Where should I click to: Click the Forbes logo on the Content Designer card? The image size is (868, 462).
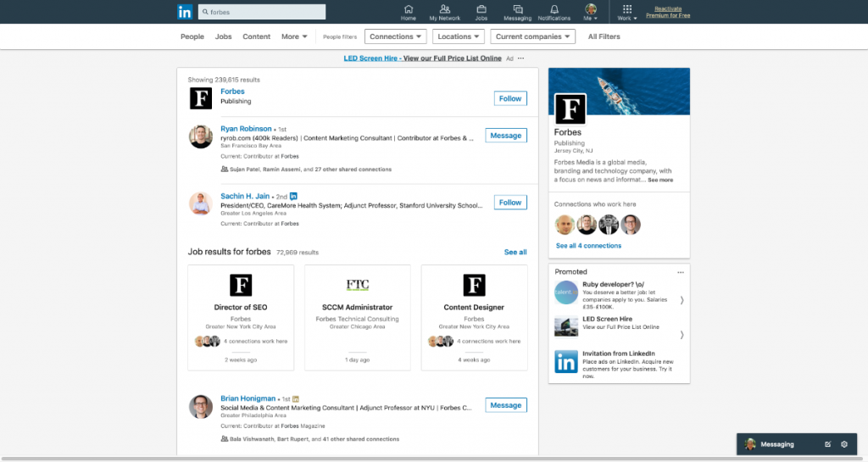(x=475, y=285)
